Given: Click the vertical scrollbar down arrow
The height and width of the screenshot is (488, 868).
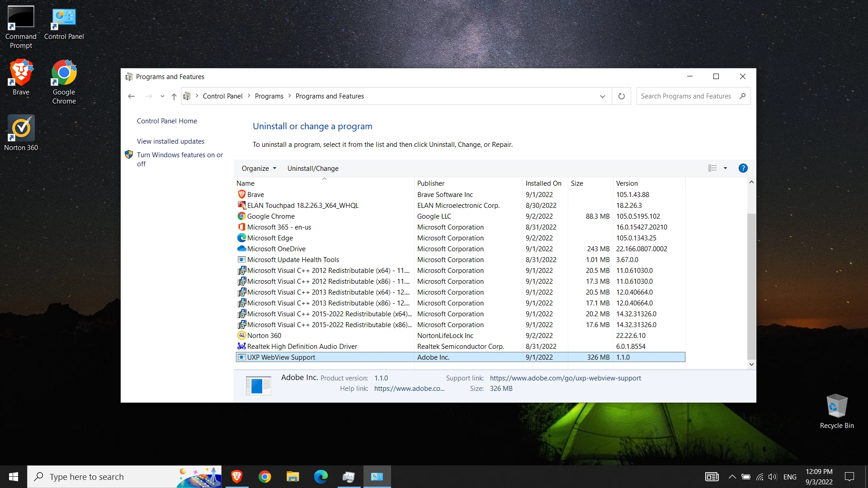Looking at the screenshot, I should [751, 364].
